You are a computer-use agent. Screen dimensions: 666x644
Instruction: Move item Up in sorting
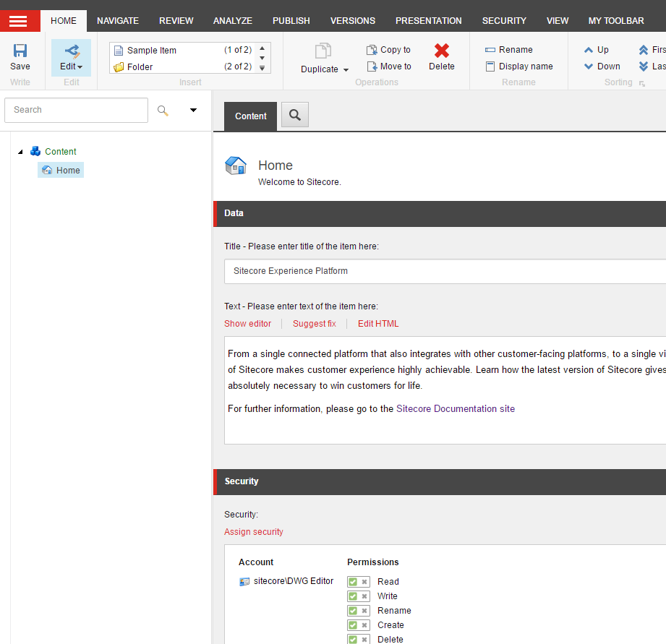pyautogui.click(x=597, y=50)
